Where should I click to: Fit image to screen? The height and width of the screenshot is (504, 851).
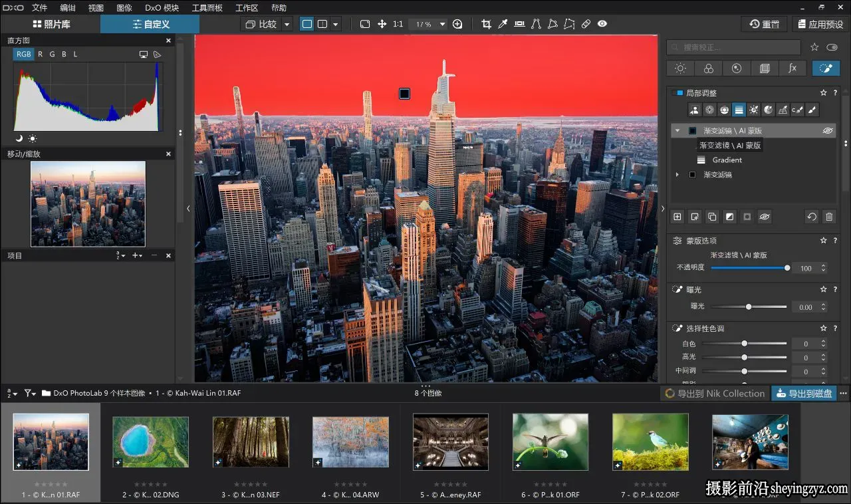[365, 24]
